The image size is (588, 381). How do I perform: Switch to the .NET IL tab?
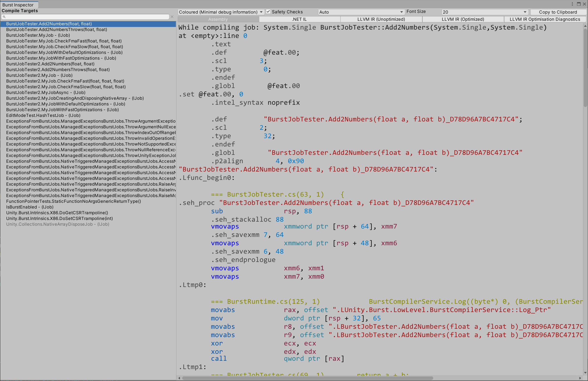(x=299, y=19)
